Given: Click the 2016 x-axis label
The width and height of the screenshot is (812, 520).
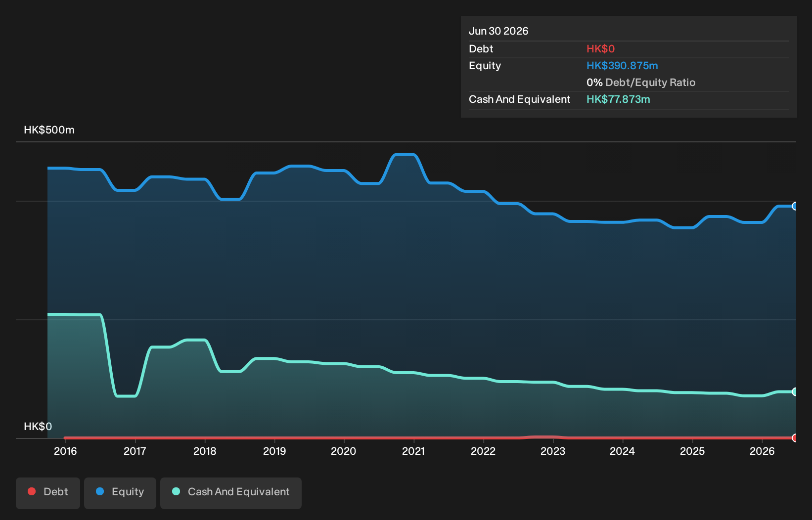Looking at the screenshot, I should 65,451.
